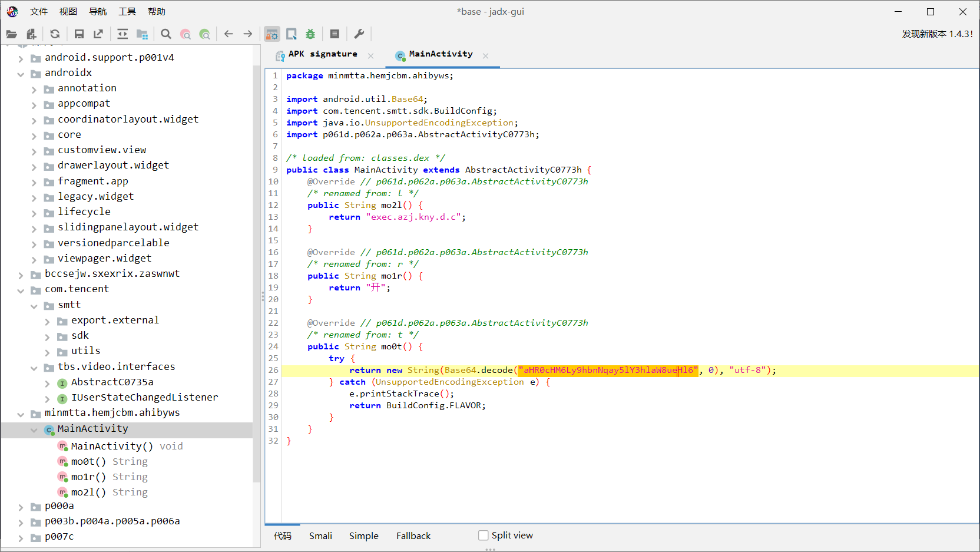Open the 工具 menu

tap(127, 12)
